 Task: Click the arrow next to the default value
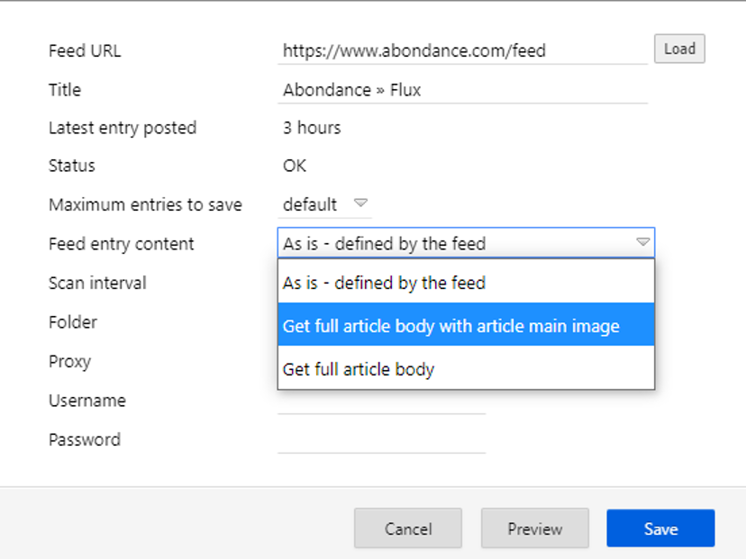360,203
